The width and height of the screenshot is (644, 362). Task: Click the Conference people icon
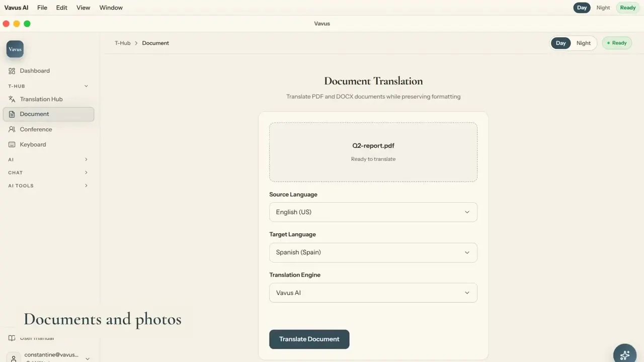(x=12, y=129)
